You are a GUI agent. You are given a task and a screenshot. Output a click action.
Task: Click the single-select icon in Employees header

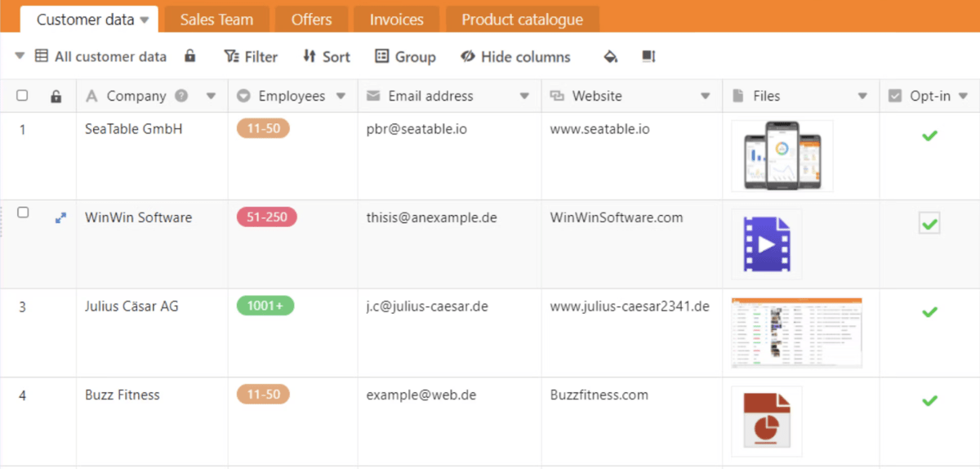click(243, 96)
